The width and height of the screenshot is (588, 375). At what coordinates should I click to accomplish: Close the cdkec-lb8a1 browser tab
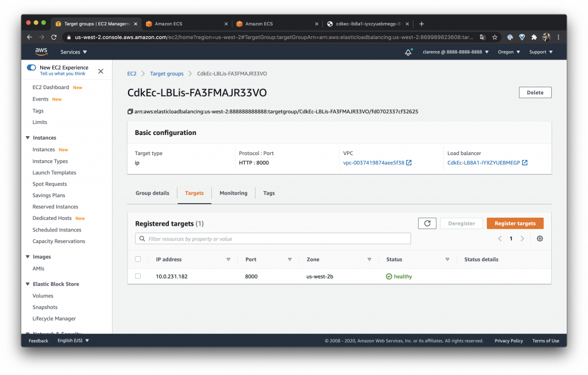(407, 24)
